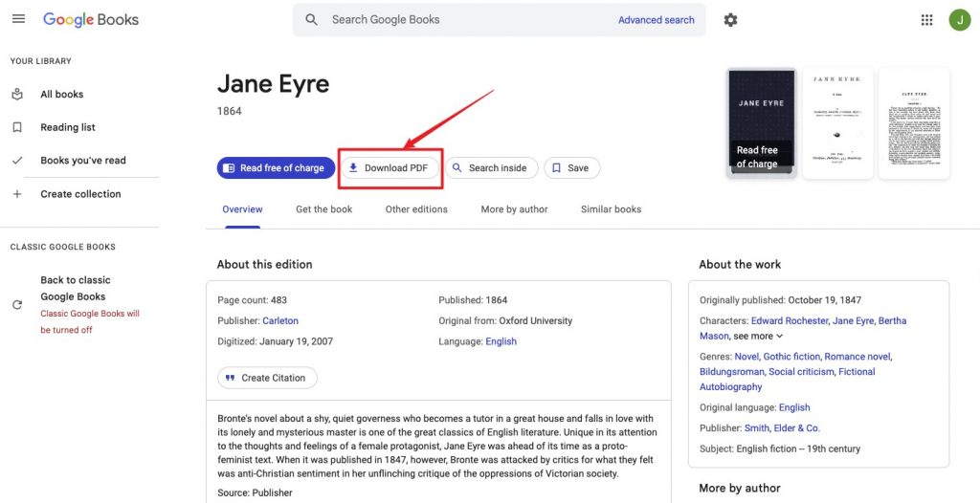Click the Page count: 483 text
The width and height of the screenshot is (980, 503).
point(252,300)
